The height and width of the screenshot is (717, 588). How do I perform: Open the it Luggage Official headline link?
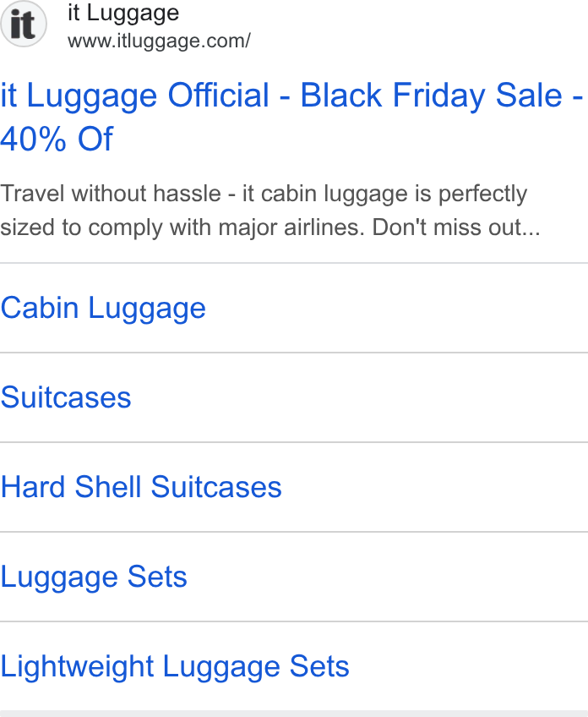click(291, 117)
